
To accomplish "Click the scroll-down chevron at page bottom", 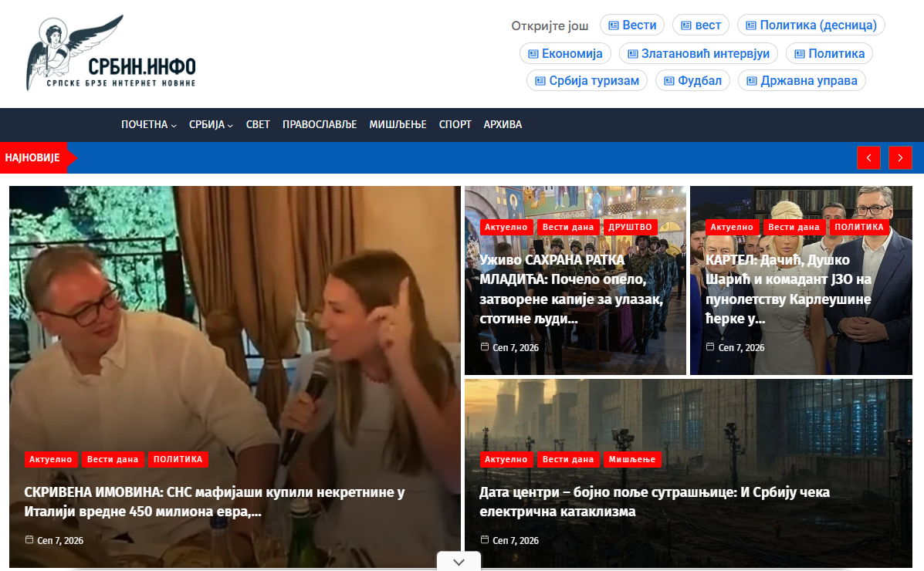I will point(459,562).
